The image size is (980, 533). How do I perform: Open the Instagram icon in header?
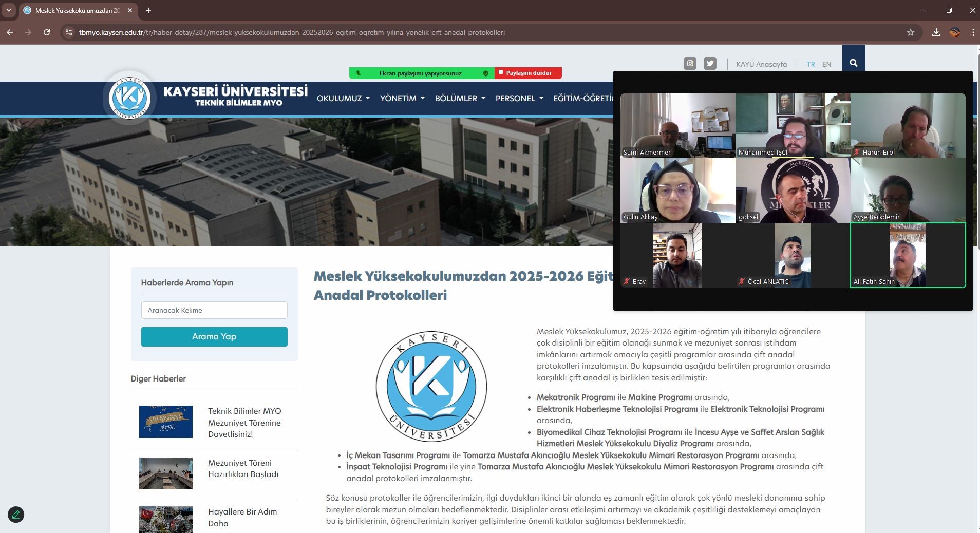click(690, 64)
